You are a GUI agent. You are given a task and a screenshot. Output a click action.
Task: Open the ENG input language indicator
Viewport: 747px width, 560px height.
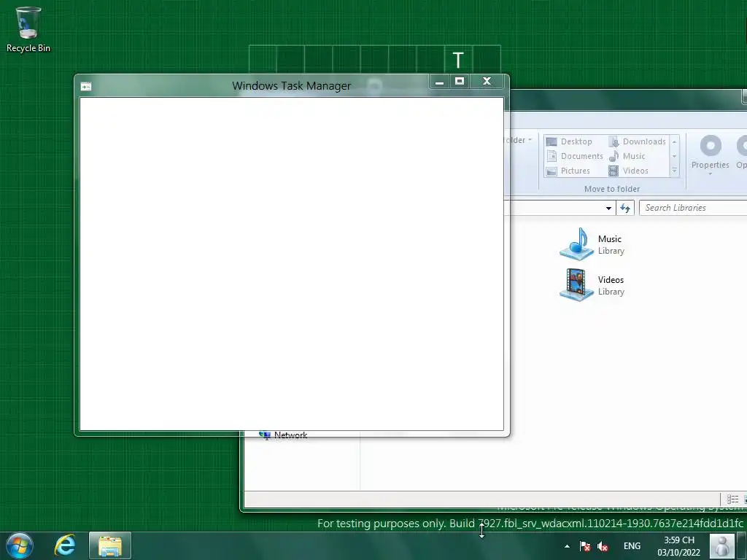click(x=632, y=546)
